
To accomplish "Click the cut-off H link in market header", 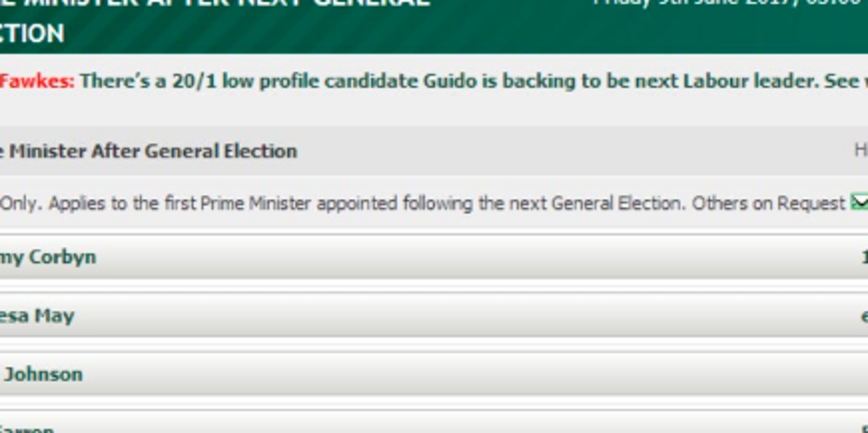I will 861,150.
